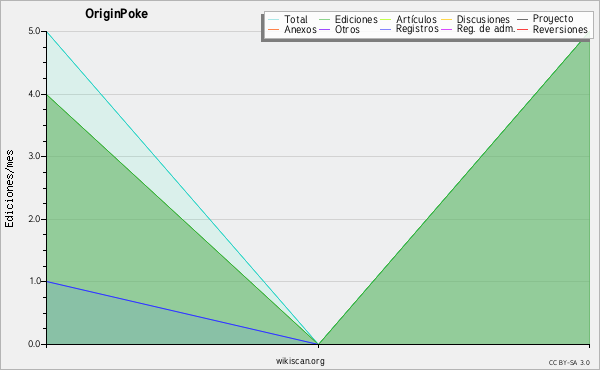This screenshot has height=370, width=600.
Task: Click the OriginPoke chart title
Action: [116, 14]
